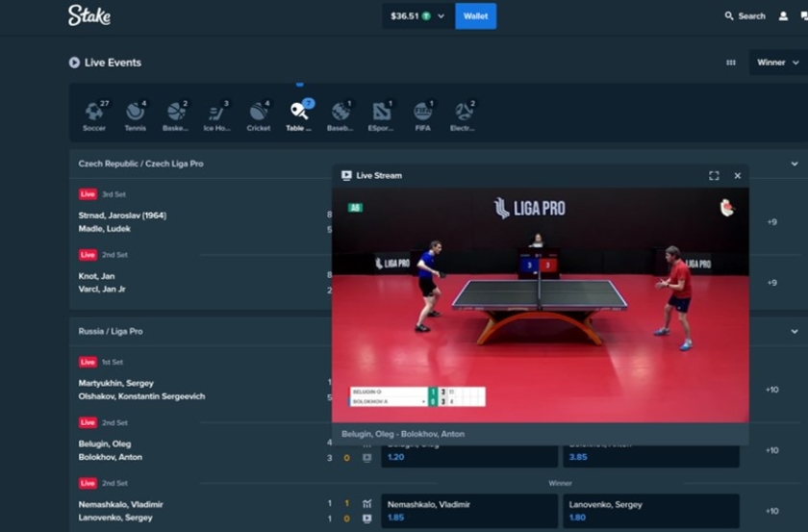Open the Knot vs Varcl match
This screenshot has height=532, width=808.
click(x=102, y=283)
